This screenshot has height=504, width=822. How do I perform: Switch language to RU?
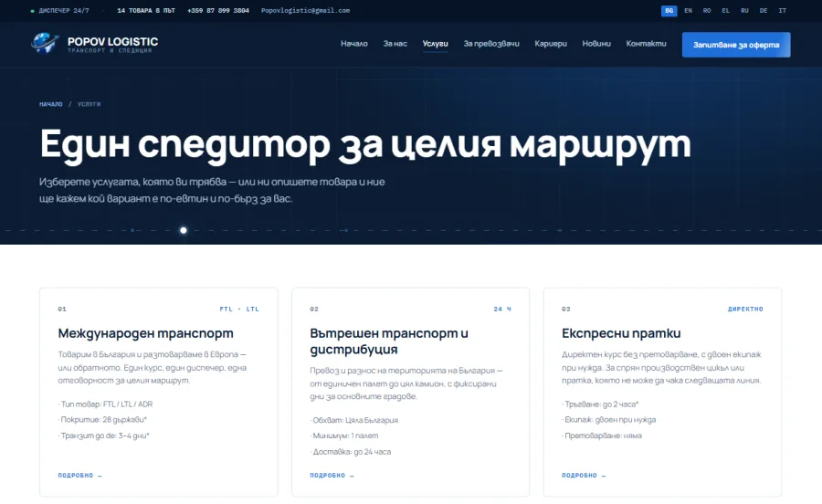coord(744,10)
